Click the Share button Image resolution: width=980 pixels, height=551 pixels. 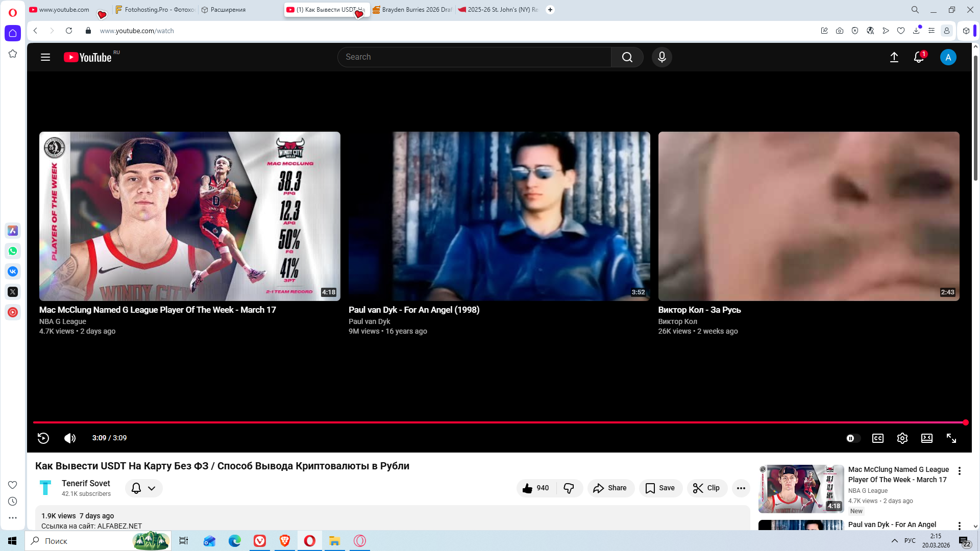[610, 488]
